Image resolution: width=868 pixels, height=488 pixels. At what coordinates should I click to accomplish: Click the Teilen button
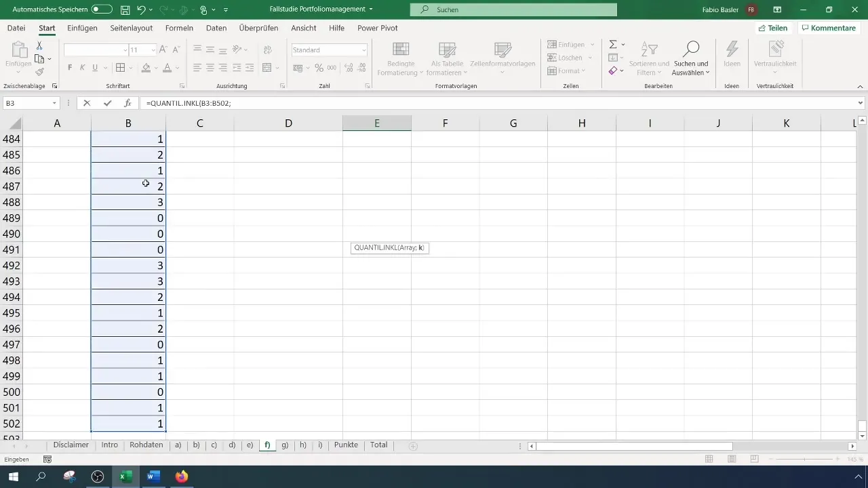(x=773, y=28)
